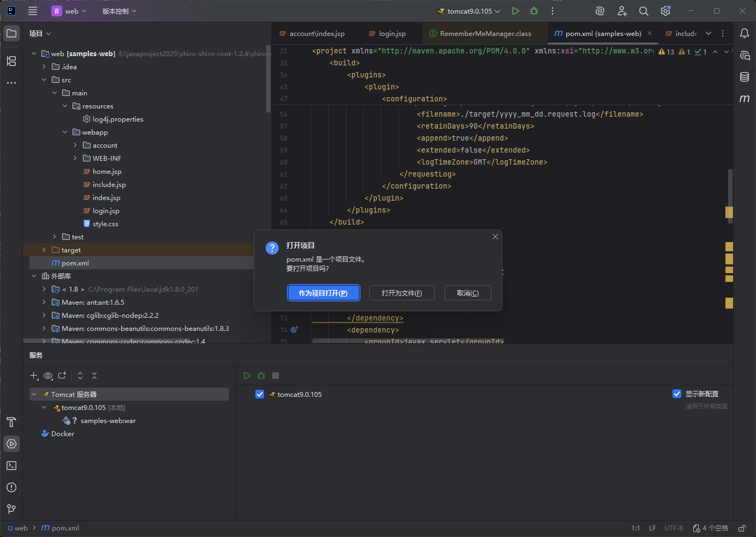
Task: Click Search Everywhere magnifier icon
Action: coord(644,11)
